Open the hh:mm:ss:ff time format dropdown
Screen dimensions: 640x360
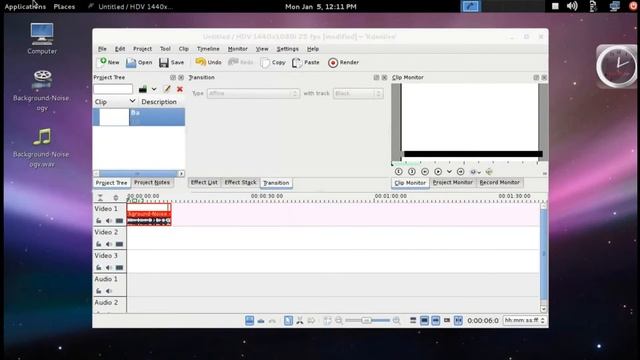point(524,320)
